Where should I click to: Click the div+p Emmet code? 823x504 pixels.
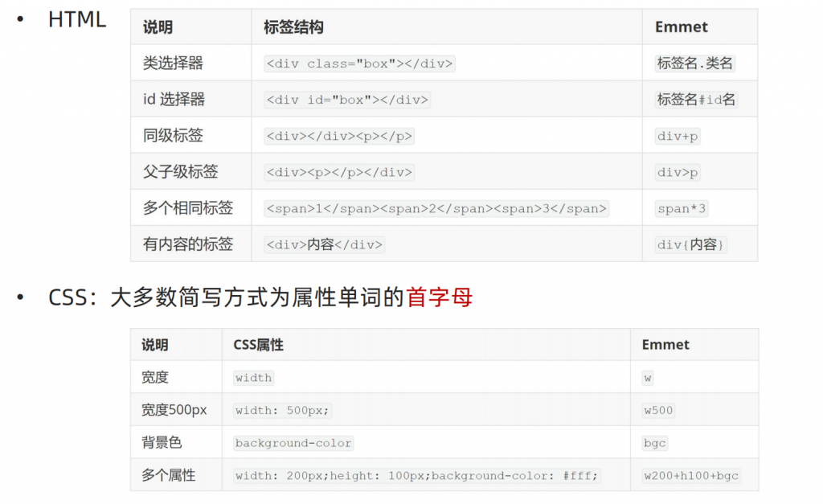(677, 136)
